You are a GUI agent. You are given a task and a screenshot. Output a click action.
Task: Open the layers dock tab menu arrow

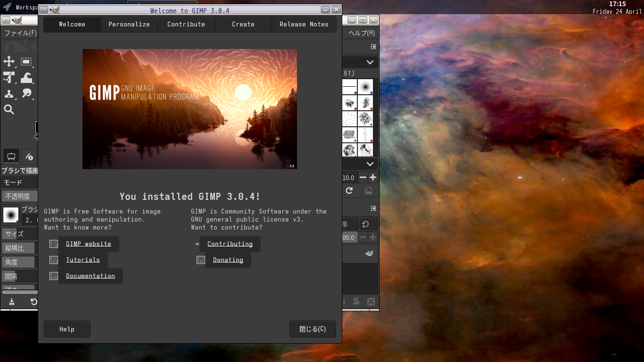(x=373, y=208)
